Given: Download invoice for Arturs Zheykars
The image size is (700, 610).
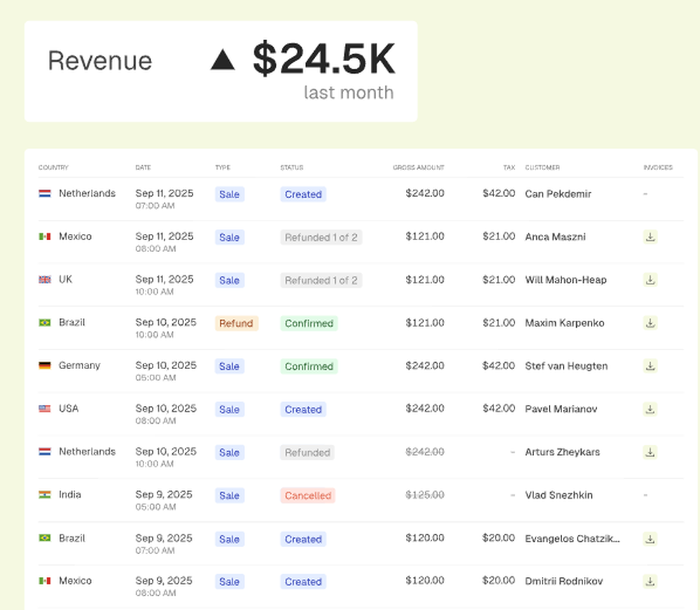Looking at the screenshot, I should click(650, 452).
